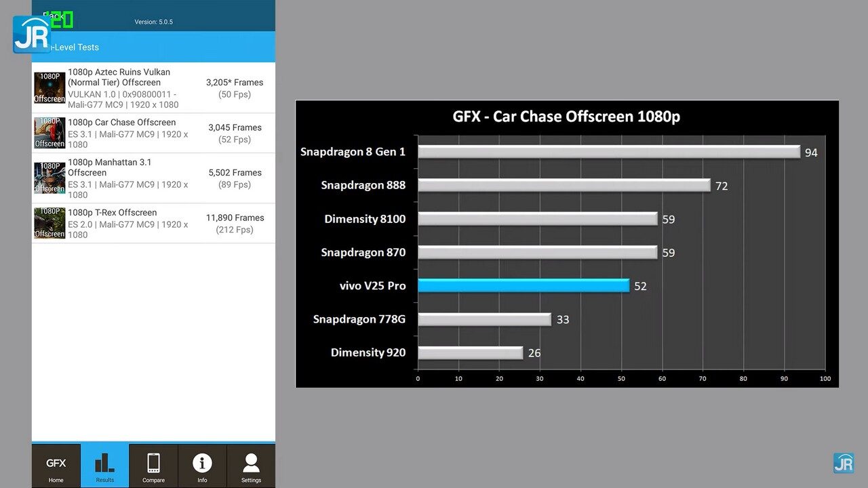868x488 pixels.
Task: Click the 33 value on the chart
Action: pyautogui.click(x=563, y=319)
